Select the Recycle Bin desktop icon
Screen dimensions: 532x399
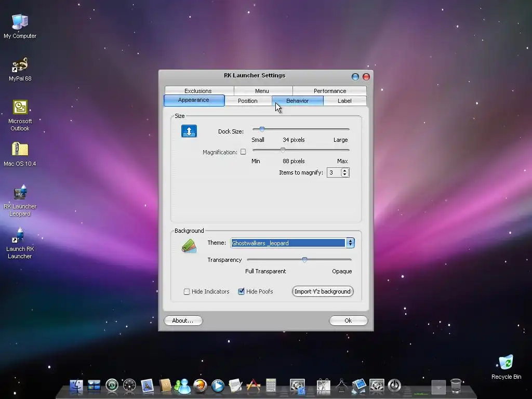coord(506,367)
